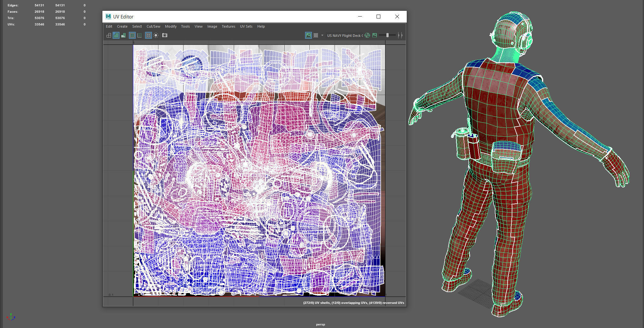Screen dimensions: 644x328
Task: Expand the toolbar overflow arrows
Action: point(400,35)
